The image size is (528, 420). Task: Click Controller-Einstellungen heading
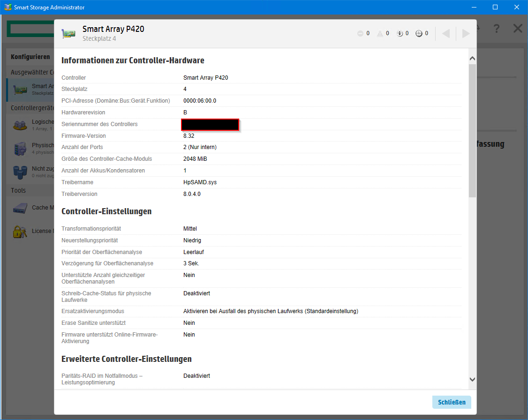click(x=106, y=211)
